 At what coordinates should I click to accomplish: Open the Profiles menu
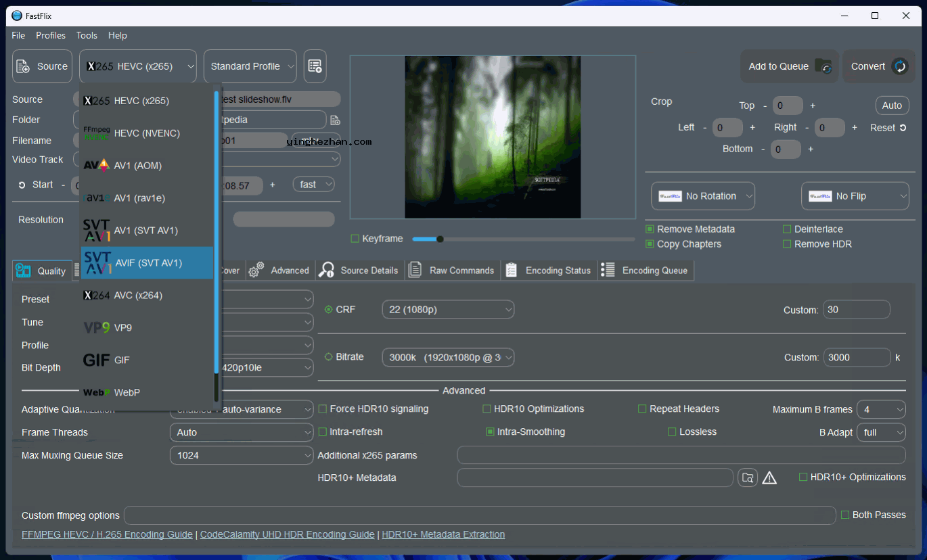coord(51,35)
